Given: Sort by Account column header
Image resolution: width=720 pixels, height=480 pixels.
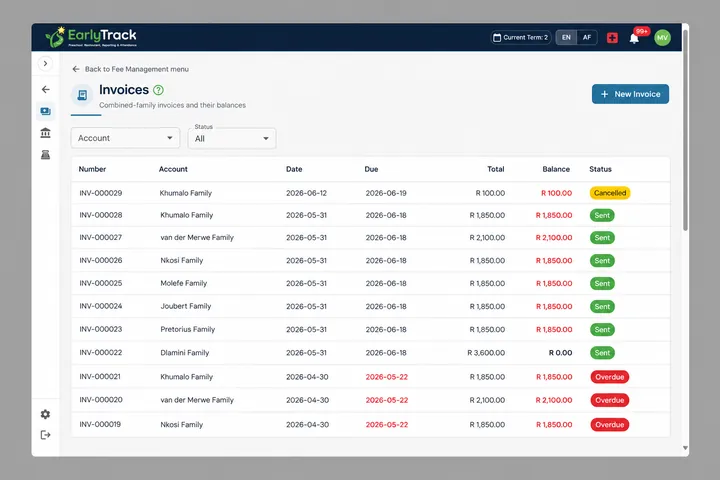Looking at the screenshot, I should tap(173, 169).
